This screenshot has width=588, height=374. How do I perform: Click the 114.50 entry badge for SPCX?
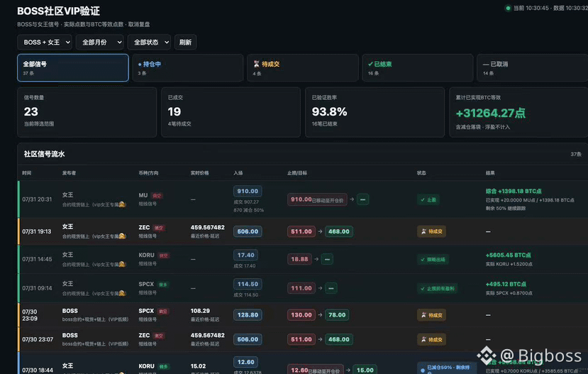click(x=248, y=284)
